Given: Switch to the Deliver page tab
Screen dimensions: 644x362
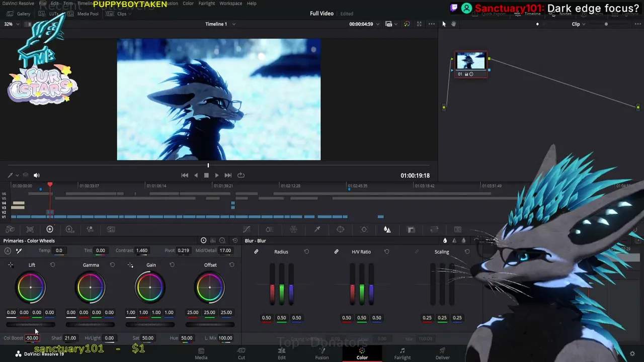Looking at the screenshot, I should 443,353.
